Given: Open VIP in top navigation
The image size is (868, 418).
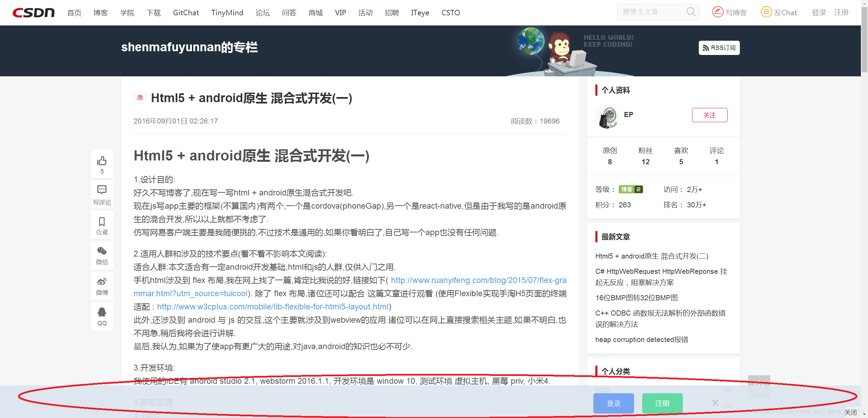Looking at the screenshot, I should [340, 13].
